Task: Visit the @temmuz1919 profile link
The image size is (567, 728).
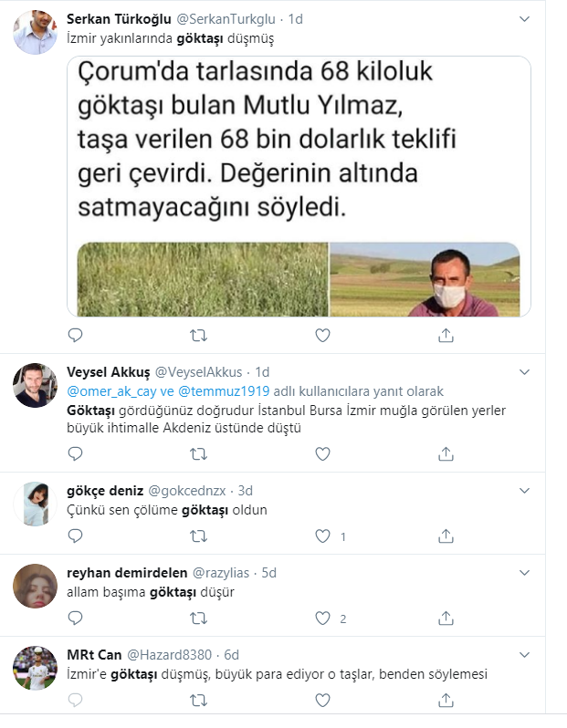Action: pyautogui.click(x=226, y=390)
